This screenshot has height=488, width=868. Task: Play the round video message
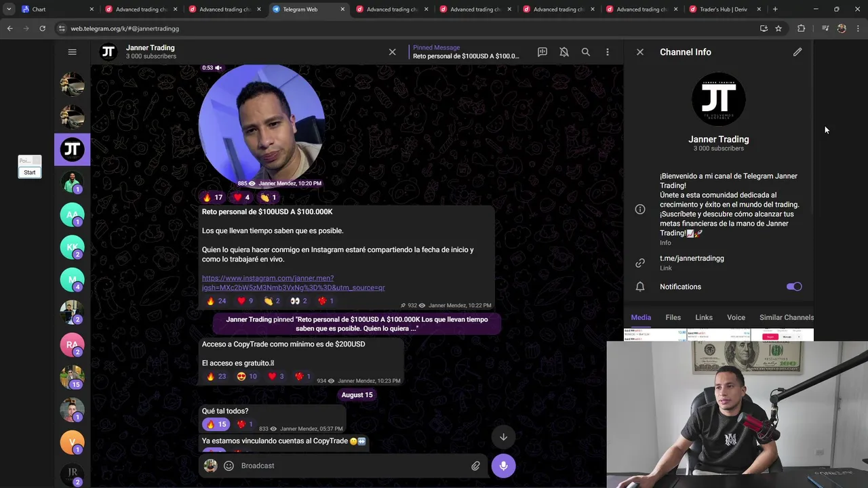click(x=261, y=126)
